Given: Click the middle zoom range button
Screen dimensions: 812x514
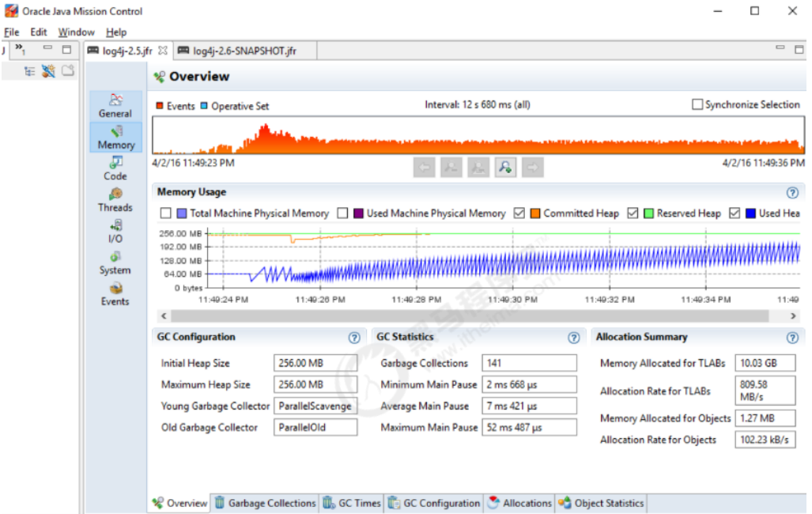Looking at the screenshot, I should [478, 168].
